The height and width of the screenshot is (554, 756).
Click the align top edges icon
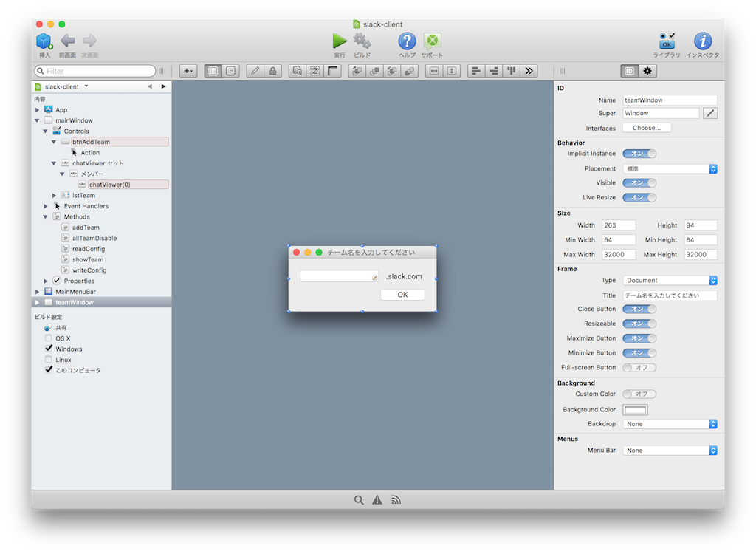tap(511, 71)
